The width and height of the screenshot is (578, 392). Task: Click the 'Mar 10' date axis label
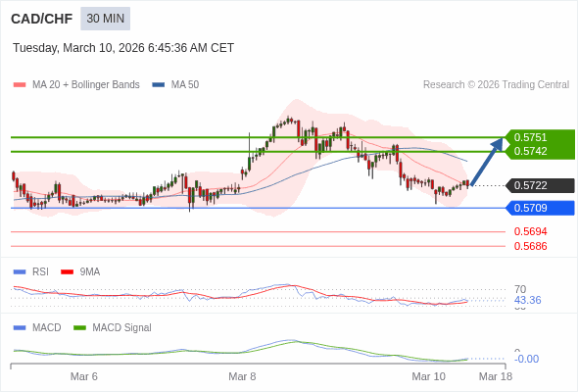point(429,376)
